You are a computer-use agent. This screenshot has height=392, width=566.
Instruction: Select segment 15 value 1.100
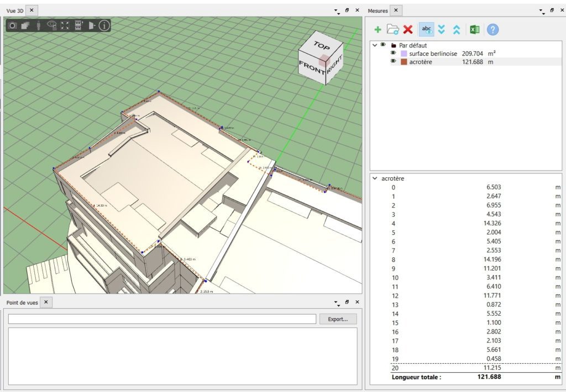point(494,322)
